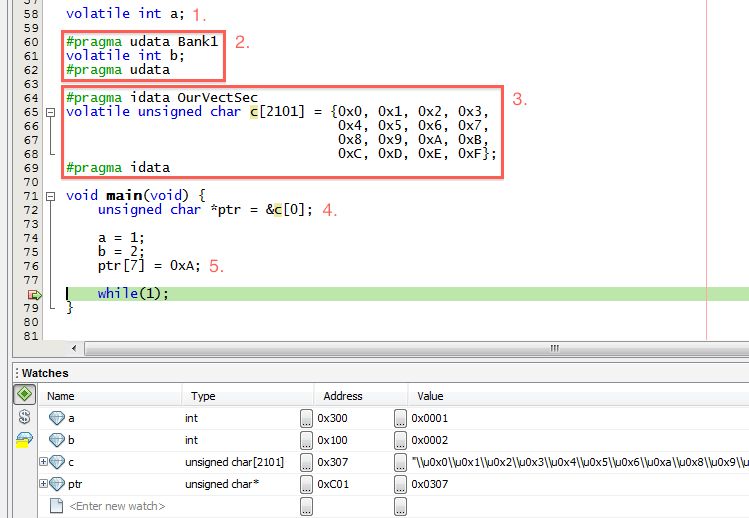Image resolution: width=749 pixels, height=518 pixels.
Task: Select the Watches panel title tab
Action: tap(45, 373)
